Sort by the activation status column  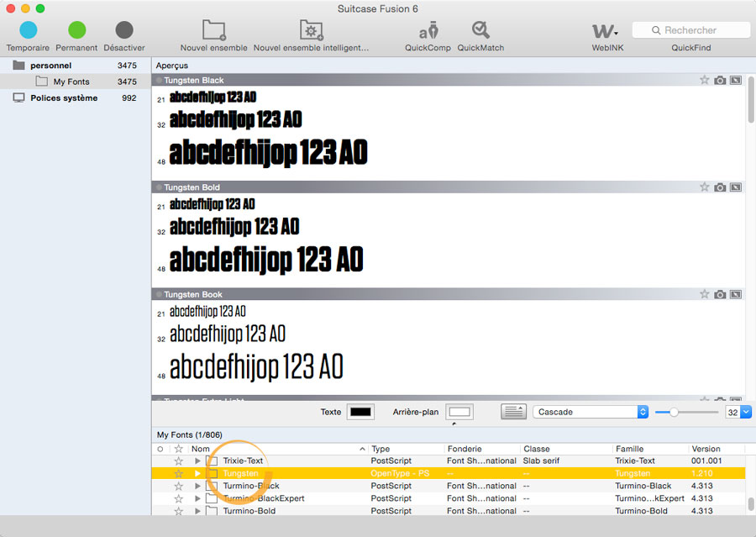[x=160, y=449]
